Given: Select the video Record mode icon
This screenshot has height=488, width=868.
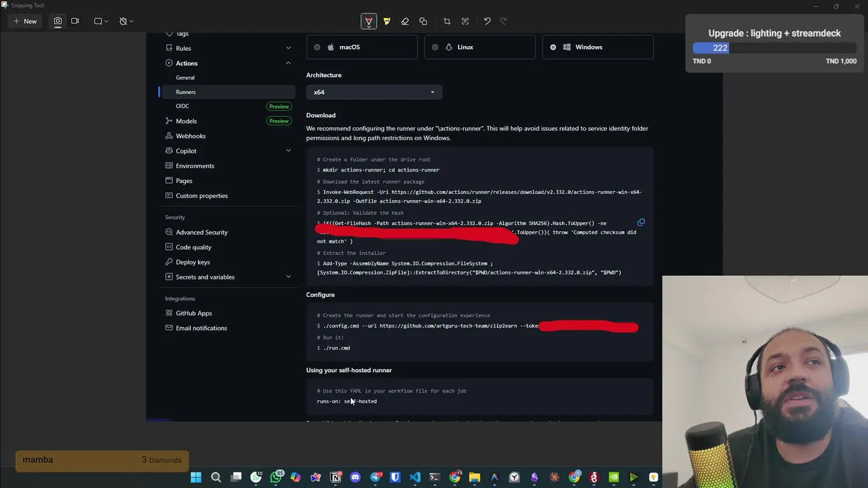Looking at the screenshot, I should [x=75, y=21].
